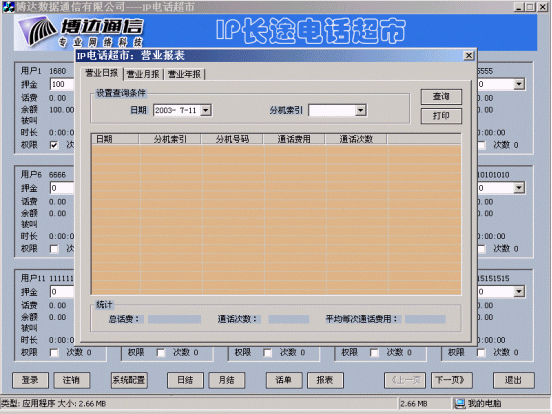Check the 权限 checkbox for 用户11

(54, 352)
